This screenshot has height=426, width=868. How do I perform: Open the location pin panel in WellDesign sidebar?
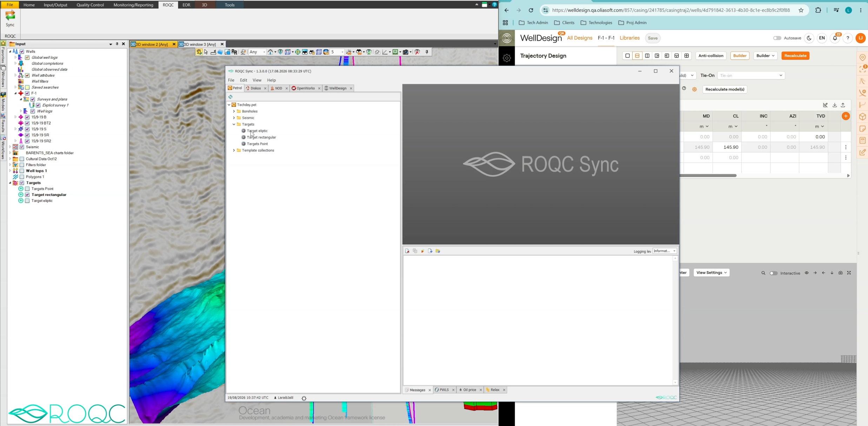[862, 58]
